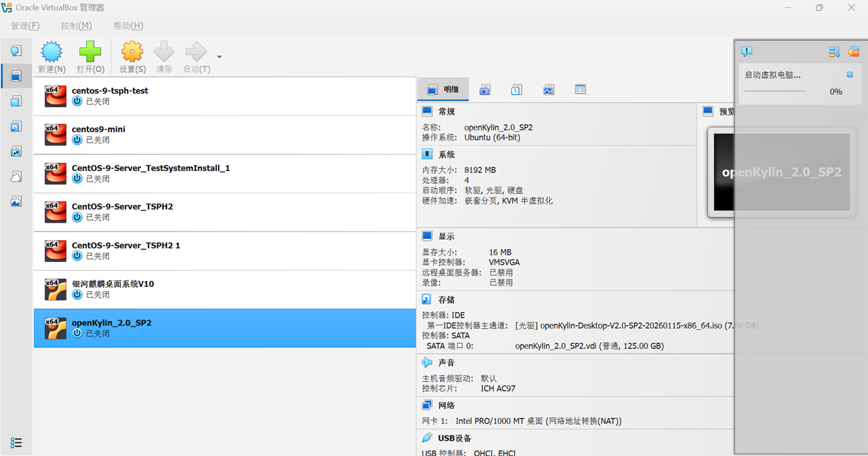Click the openKylin_2.0_SP2 preview thumbnail
Screen dimensions: 868x456
click(x=781, y=172)
